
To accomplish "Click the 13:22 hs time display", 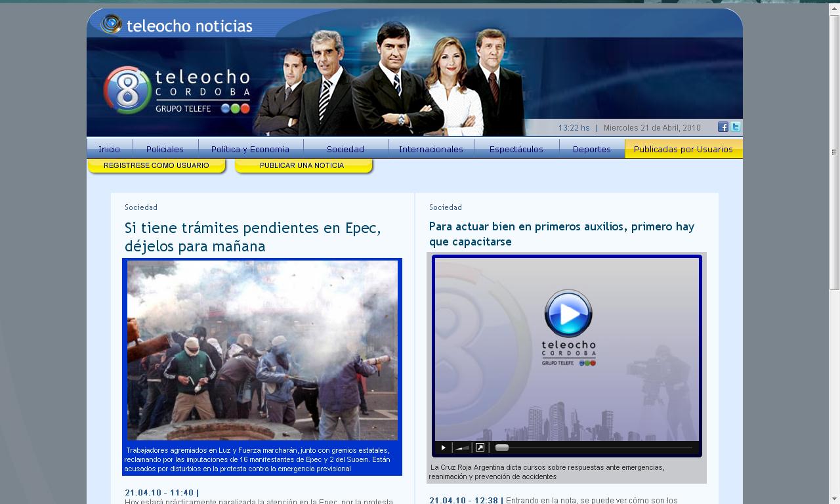I will click(x=574, y=128).
